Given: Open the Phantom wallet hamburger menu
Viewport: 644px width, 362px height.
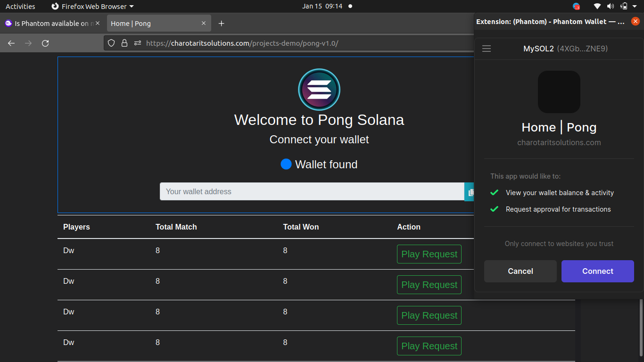Looking at the screenshot, I should pos(487,49).
